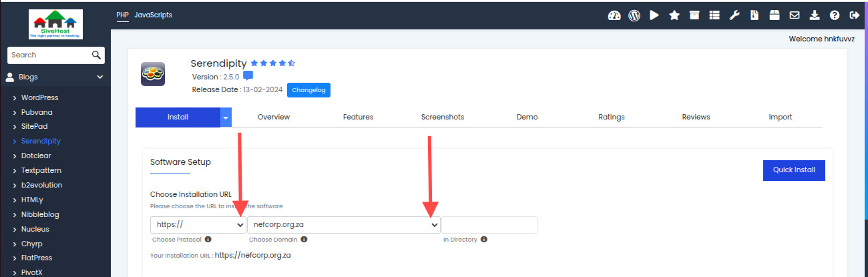The height and width of the screenshot is (277, 868).
Task: Switch to the Import tab
Action: (x=781, y=117)
